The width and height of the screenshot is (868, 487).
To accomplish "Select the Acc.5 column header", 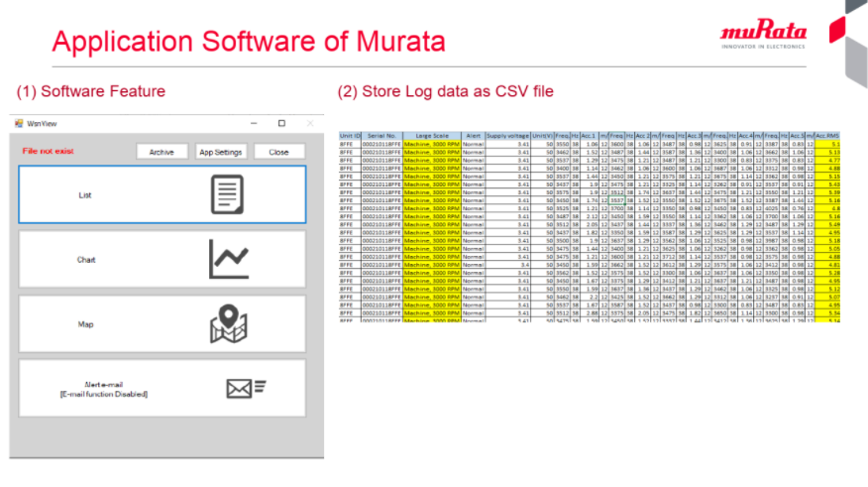I will (x=797, y=136).
